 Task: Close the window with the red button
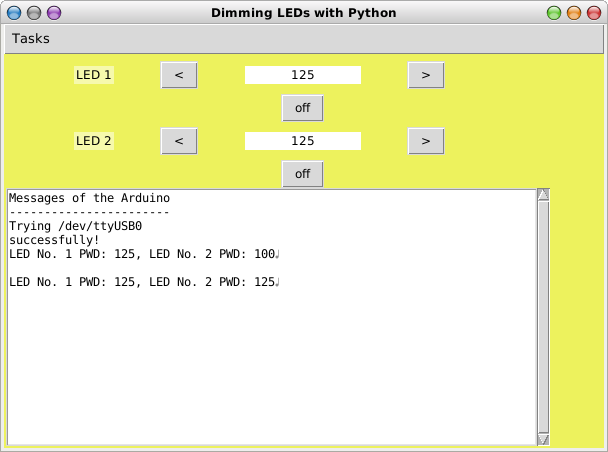pyautogui.click(x=594, y=13)
